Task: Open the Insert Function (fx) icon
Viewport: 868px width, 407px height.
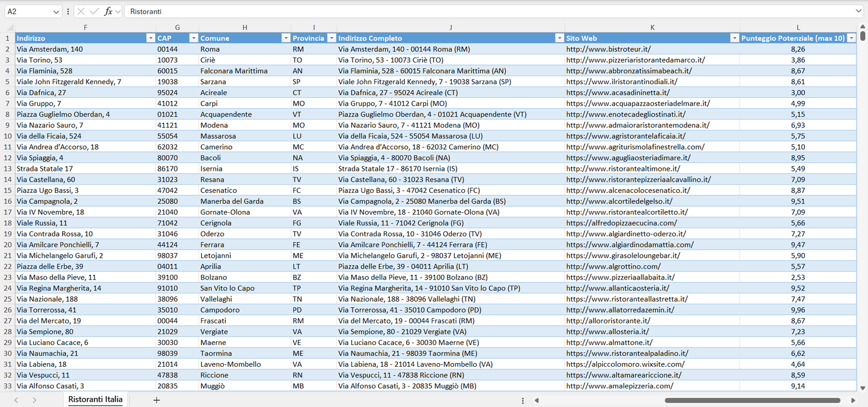Action: [x=108, y=11]
